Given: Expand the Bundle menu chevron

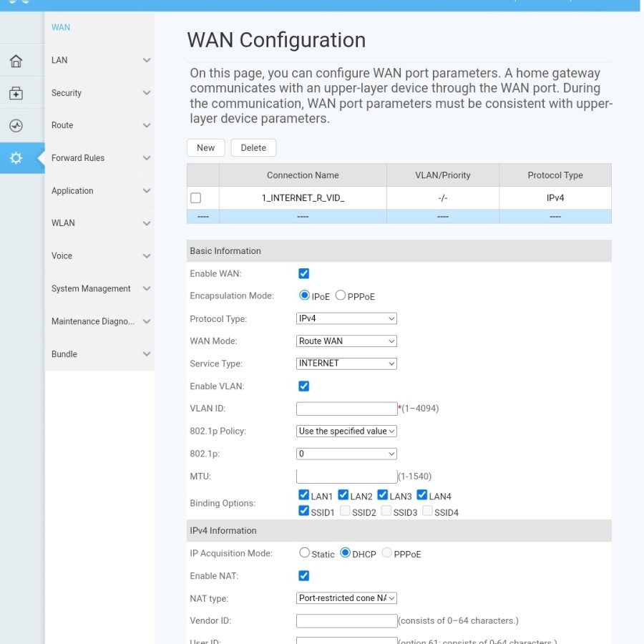Looking at the screenshot, I should [x=146, y=354].
